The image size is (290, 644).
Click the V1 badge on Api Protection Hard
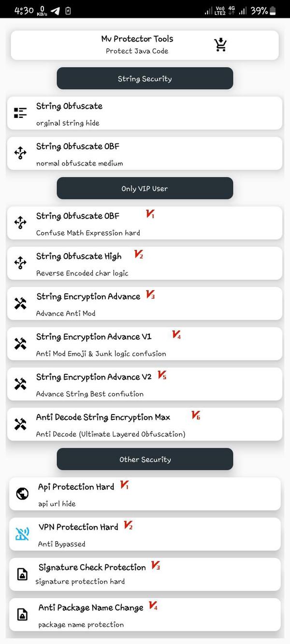125,487
